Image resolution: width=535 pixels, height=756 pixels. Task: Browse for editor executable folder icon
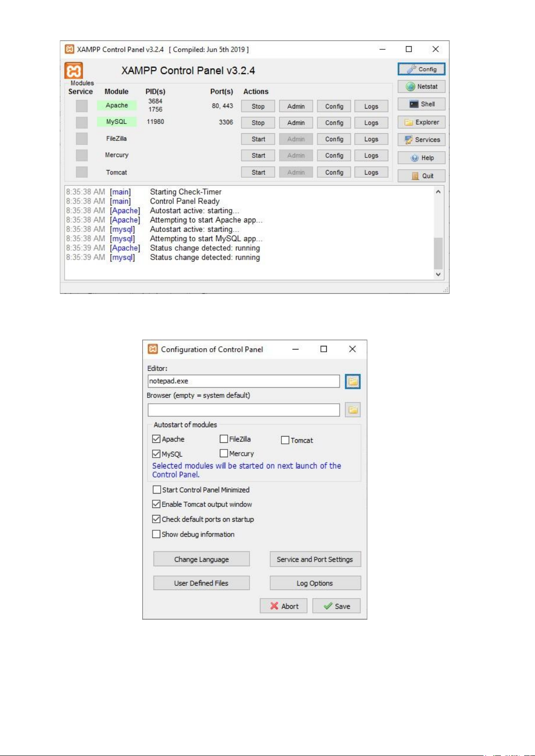[353, 381]
